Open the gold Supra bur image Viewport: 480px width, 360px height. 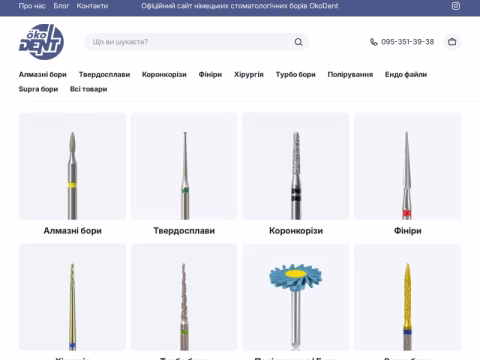[x=408, y=297]
